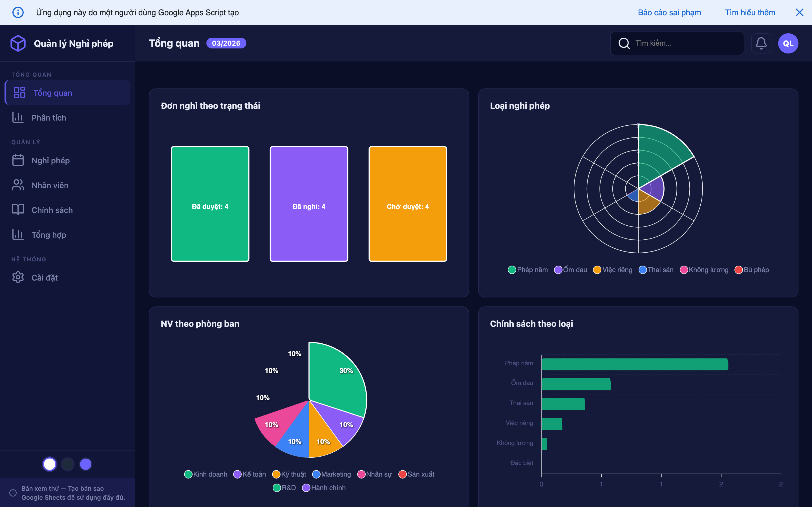Click the cube logo icon
The width and height of the screenshot is (812, 507).
[x=18, y=43]
